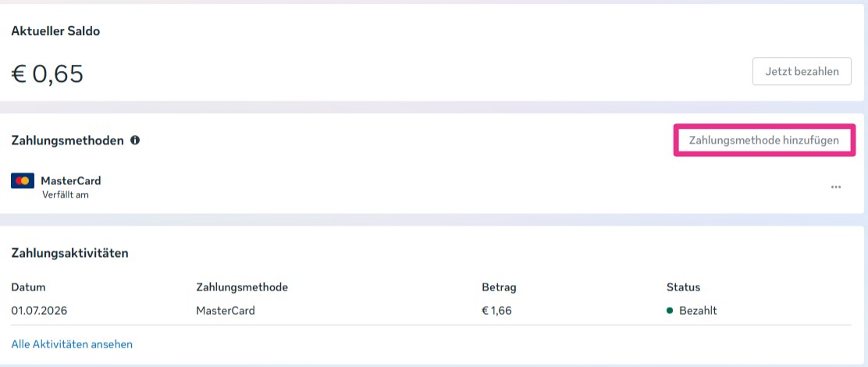This screenshot has width=868, height=367.
Task: Click the Bezahlt status text
Action: tap(698, 311)
